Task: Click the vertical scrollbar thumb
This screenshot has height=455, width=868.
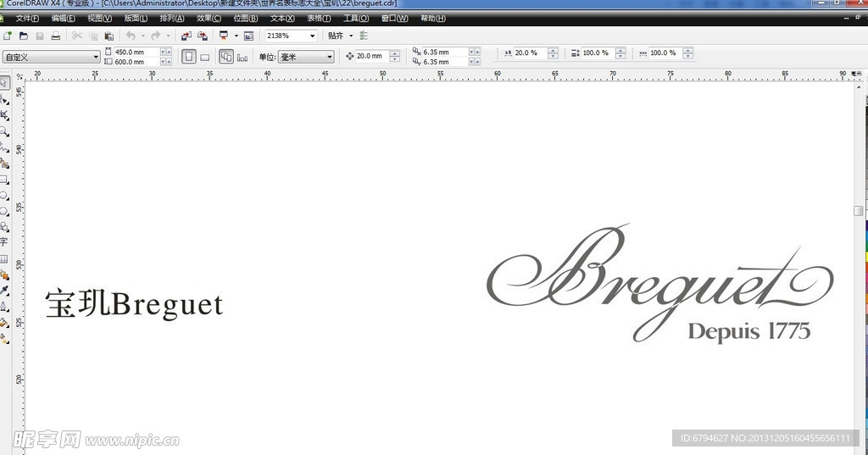Action: 858,211
